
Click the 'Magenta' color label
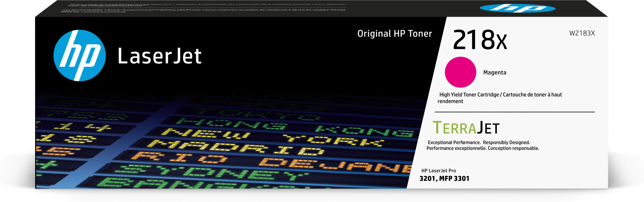pyautogui.click(x=495, y=73)
